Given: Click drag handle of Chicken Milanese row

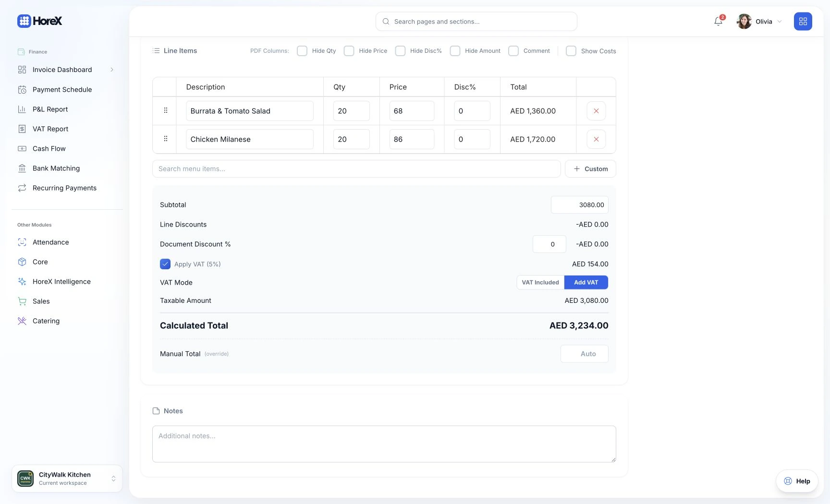Looking at the screenshot, I should tap(166, 139).
